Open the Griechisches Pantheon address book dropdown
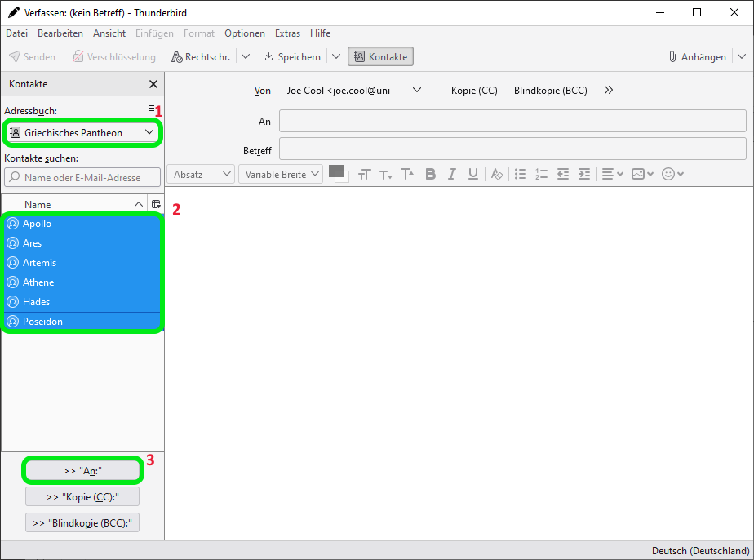 point(82,132)
